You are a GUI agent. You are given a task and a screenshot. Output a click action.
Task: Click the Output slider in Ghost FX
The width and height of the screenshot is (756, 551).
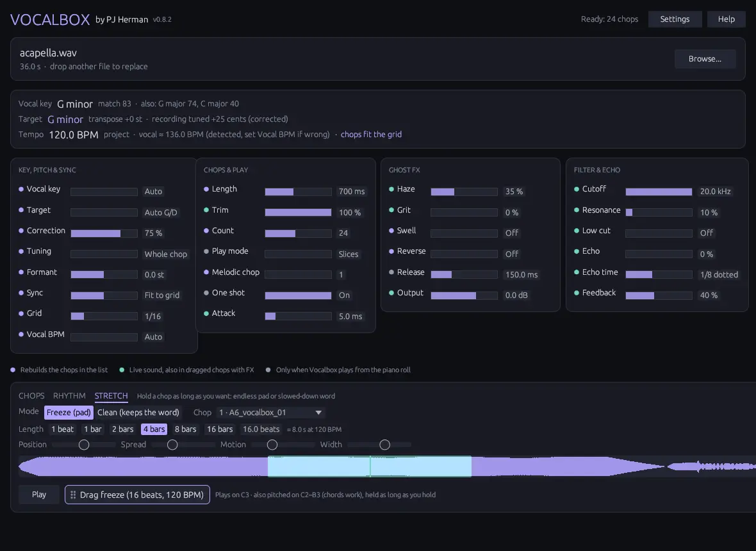pyautogui.click(x=464, y=295)
